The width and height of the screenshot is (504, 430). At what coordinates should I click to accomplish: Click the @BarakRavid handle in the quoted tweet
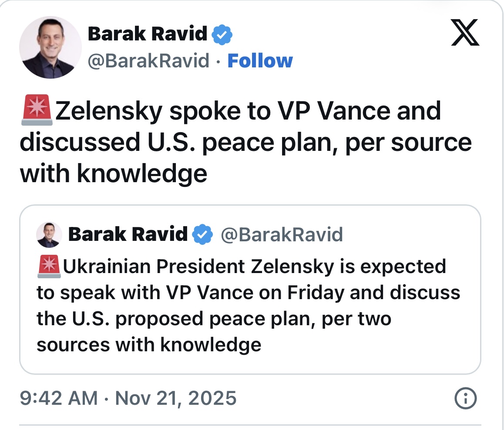pos(282,235)
